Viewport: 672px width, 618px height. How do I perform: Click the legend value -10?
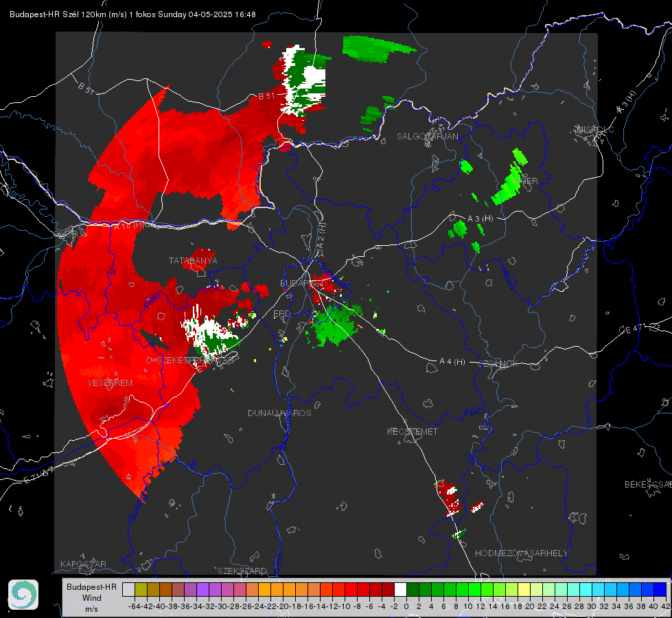(345, 606)
